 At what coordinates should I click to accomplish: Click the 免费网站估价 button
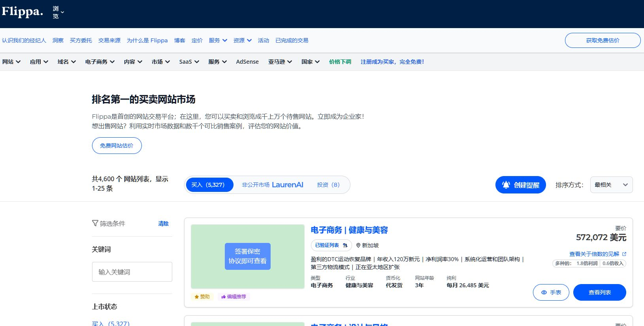tap(117, 146)
